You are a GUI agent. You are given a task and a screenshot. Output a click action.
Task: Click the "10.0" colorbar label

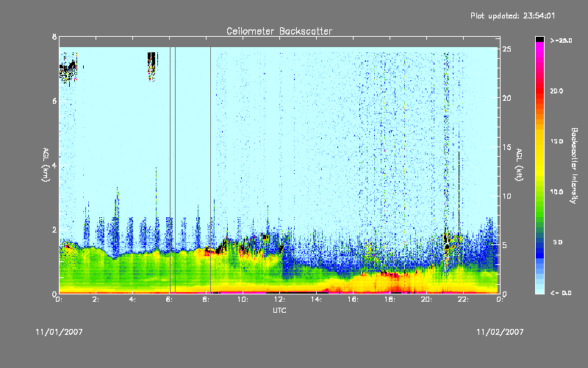556,192
